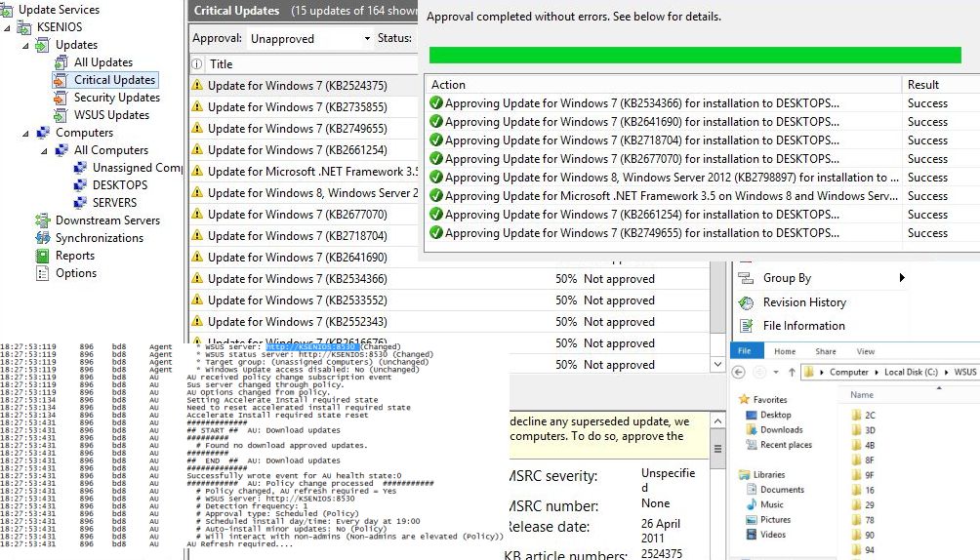980x560 pixels.
Task: Click the approval progress bar
Action: click(x=695, y=55)
